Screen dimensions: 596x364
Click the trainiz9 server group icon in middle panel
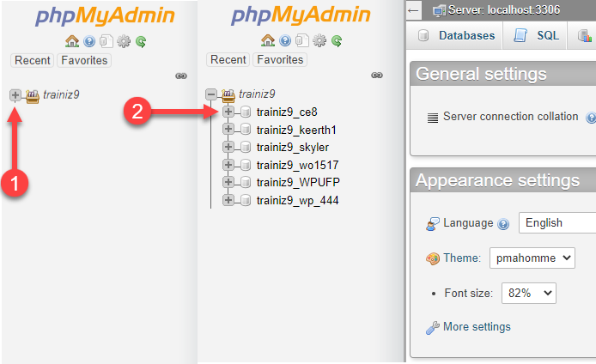(x=228, y=95)
